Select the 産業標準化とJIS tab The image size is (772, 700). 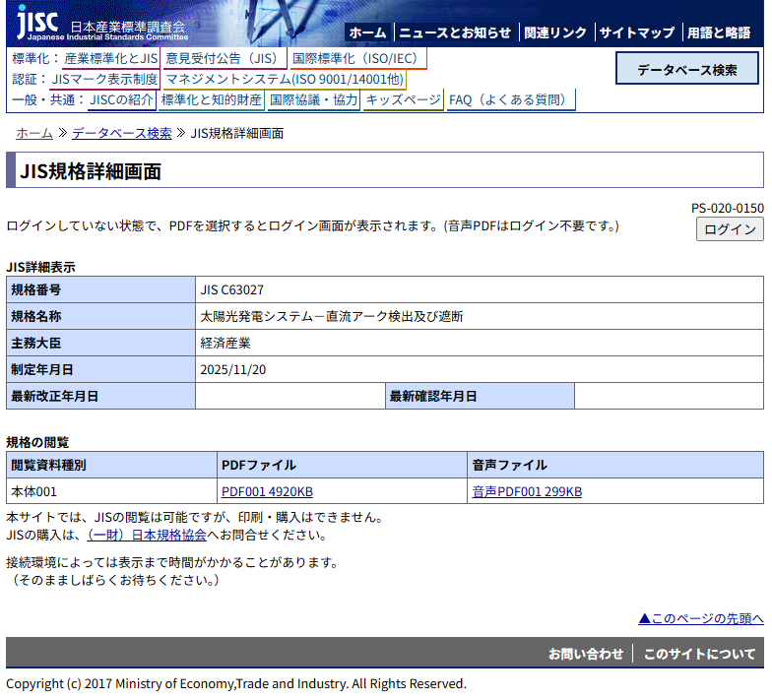[x=110, y=59]
